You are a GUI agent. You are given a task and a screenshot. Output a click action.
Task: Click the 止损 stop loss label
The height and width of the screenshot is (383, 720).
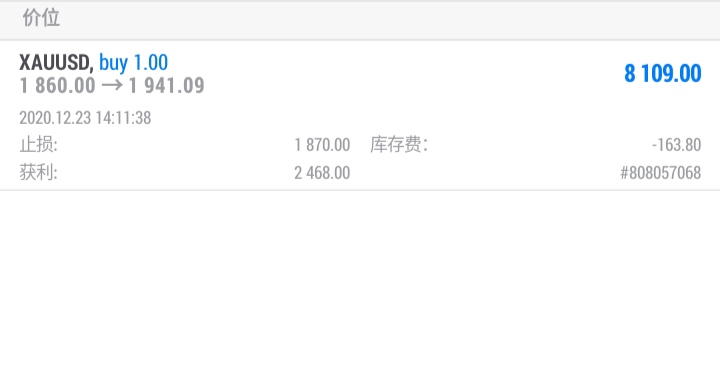point(39,145)
